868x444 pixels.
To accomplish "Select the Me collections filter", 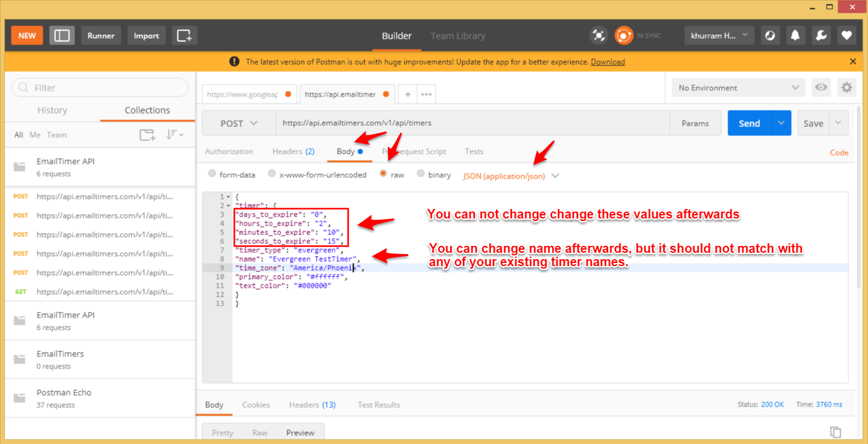I will pos(35,135).
